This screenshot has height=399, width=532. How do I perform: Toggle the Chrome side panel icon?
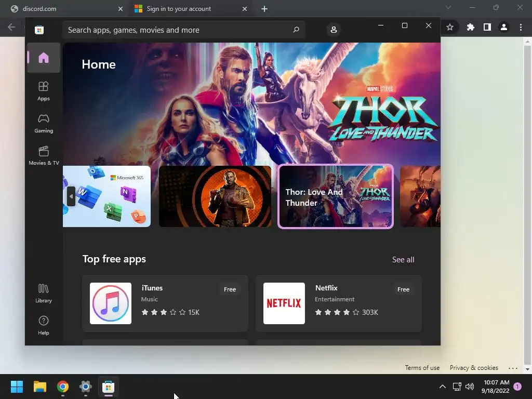point(487,27)
